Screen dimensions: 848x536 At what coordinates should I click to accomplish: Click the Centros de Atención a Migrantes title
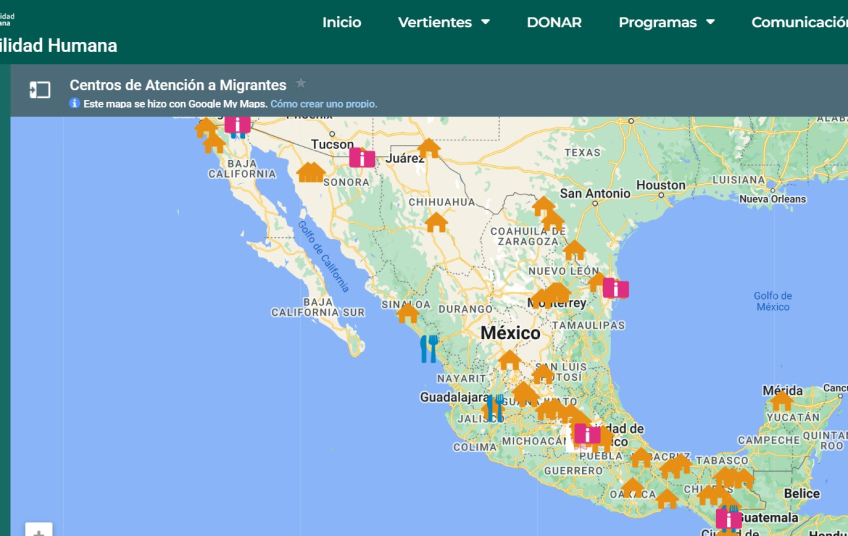coord(178,85)
